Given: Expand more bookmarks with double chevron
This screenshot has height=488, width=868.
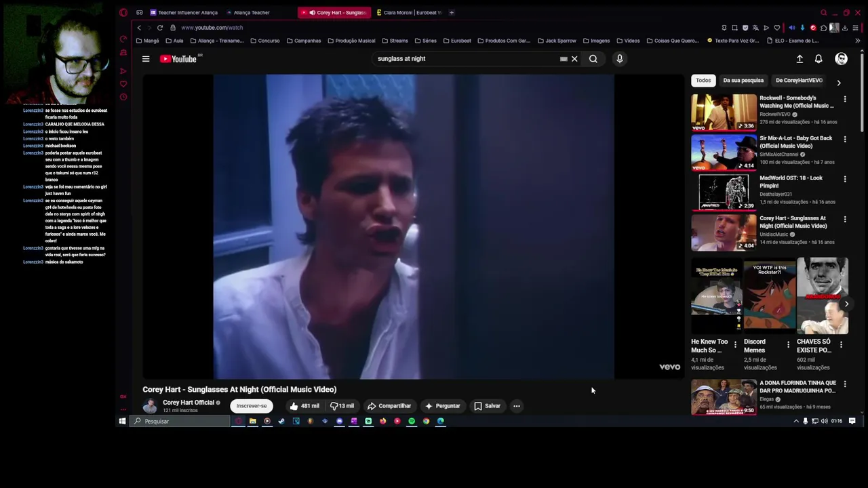Looking at the screenshot, I should click(x=857, y=41).
